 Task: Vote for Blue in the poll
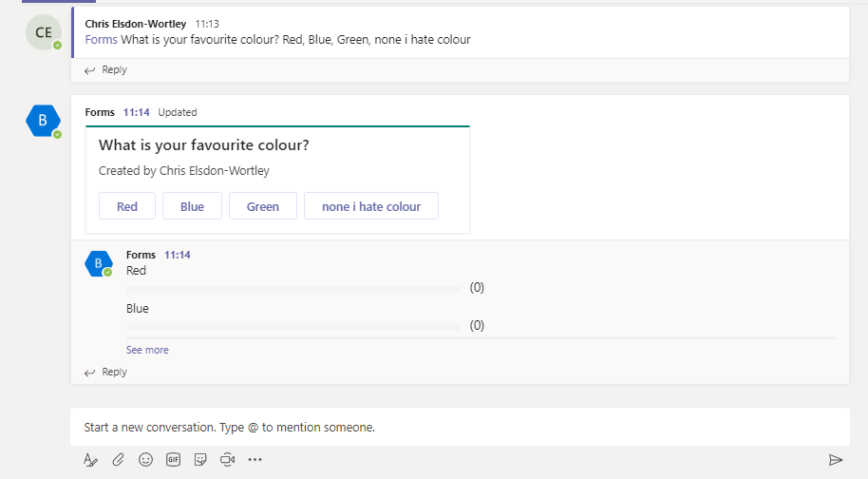pos(192,206)
